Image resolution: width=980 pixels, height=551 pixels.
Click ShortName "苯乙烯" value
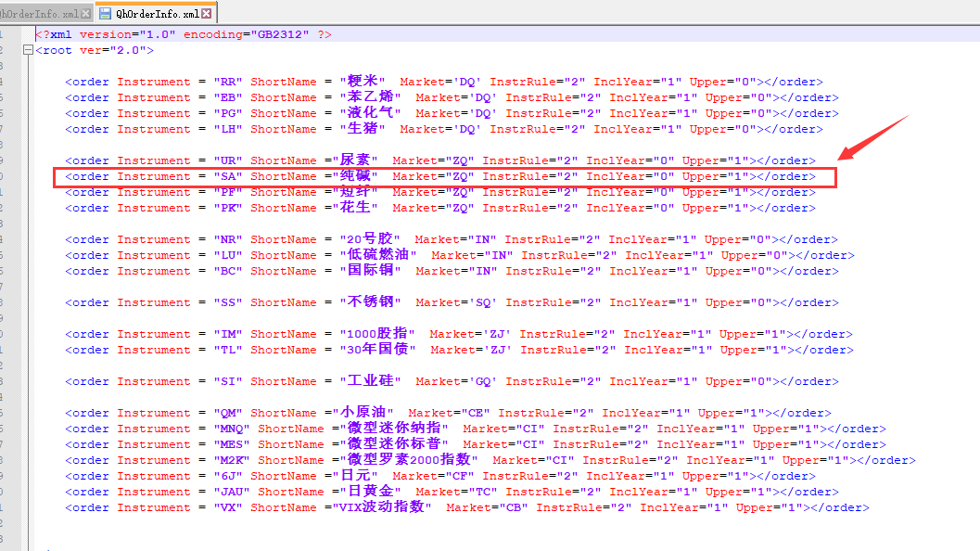pyautogui.click(x=370, y=97)
